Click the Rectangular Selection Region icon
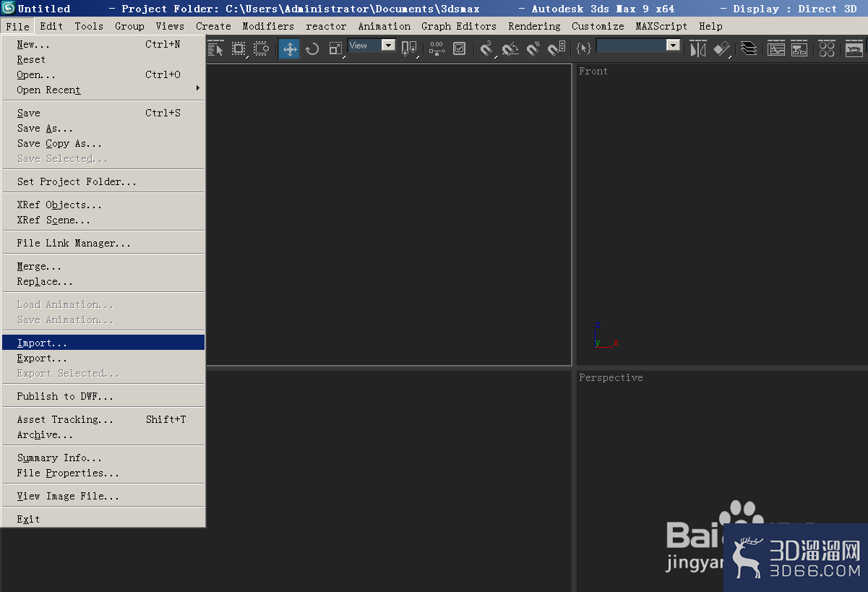This screenshot has width=868, height=592. click(239, 49)
